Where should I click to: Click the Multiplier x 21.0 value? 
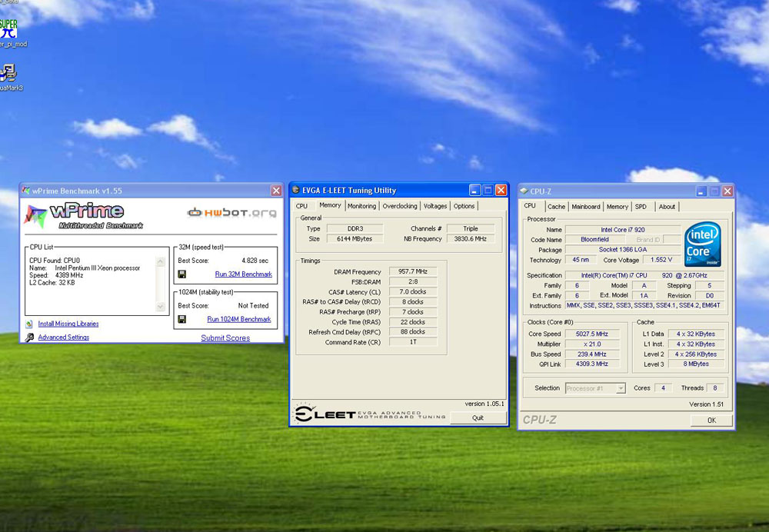(x=592, y=344)
